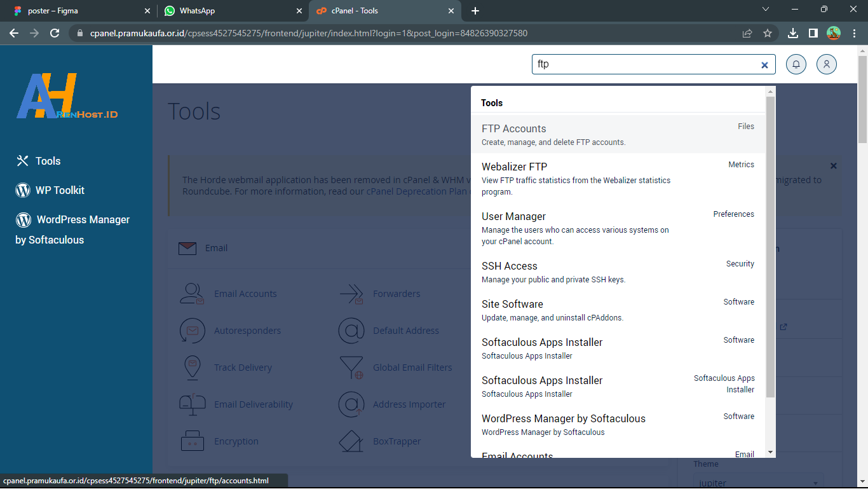Select FTP Accounts search result
868x489 pixels.
pos(618,134)
